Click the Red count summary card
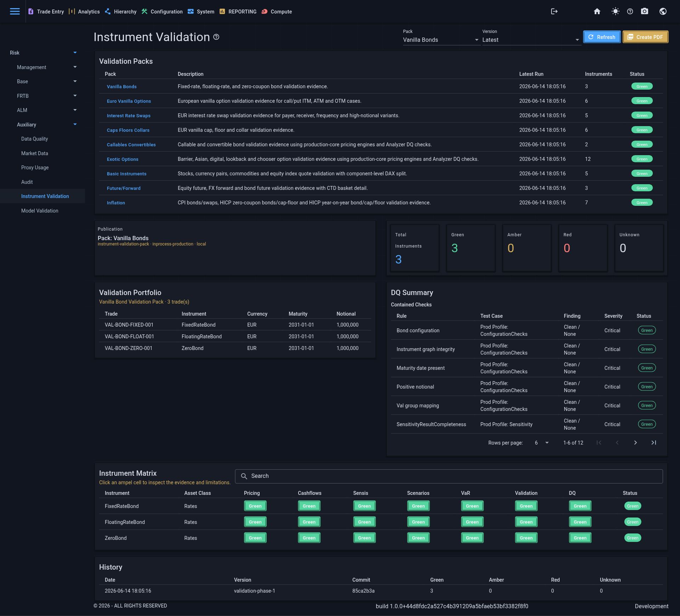Screen dimensions: 680x616 [583, 248]
